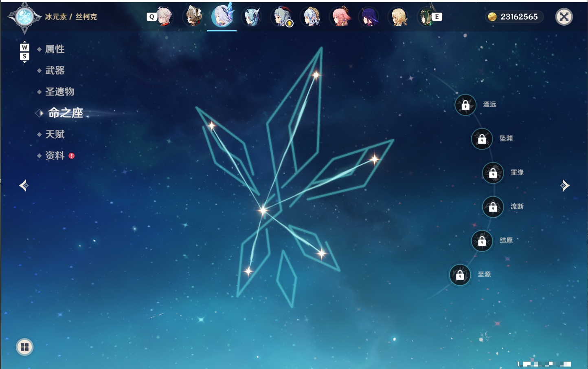Open the 武器 weapon menu

[x=55, y=71]
